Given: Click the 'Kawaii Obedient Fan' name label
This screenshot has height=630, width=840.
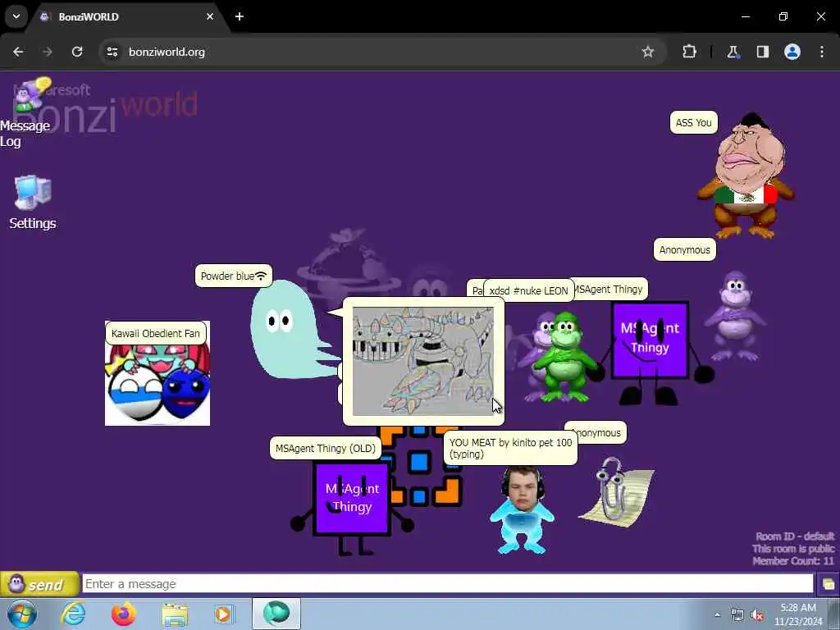Looking at the screenshot, I should tap(155, 333).
